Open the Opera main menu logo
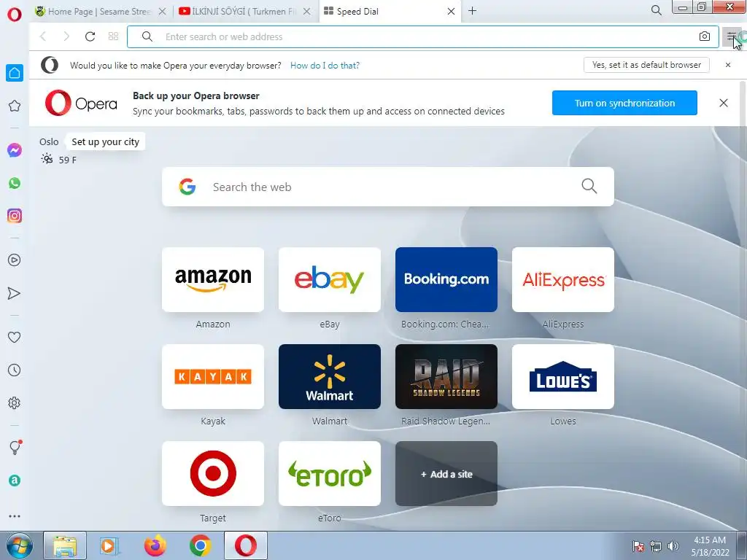Image resolution: width=747 pixels, height=560 pixels. point(15,15)
